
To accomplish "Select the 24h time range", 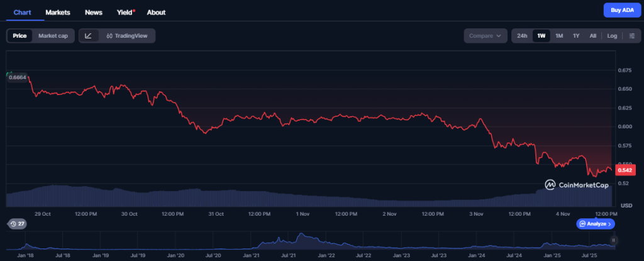I will (x=522, y=36).
